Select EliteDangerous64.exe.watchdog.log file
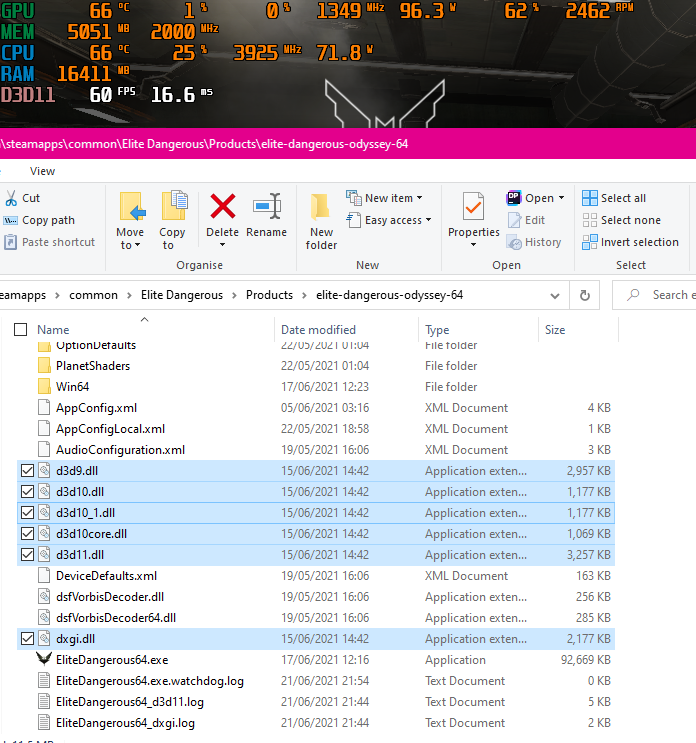The height and width of the screenshot is (743, 696). [316, 680]
